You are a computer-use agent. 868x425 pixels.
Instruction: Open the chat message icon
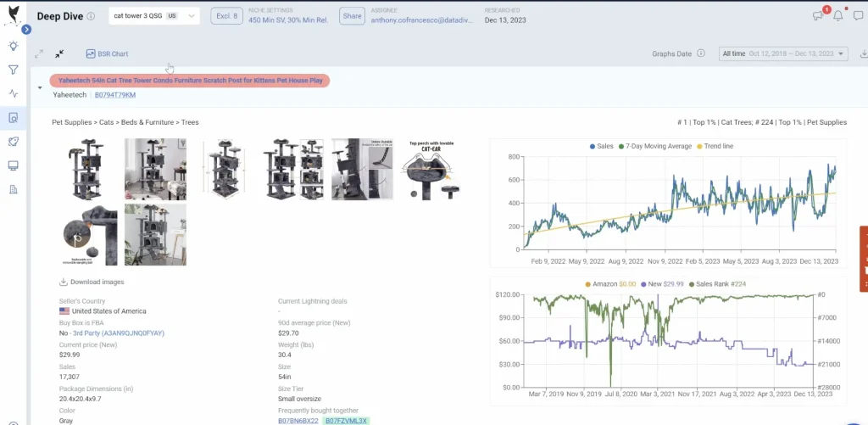(856, 15)
